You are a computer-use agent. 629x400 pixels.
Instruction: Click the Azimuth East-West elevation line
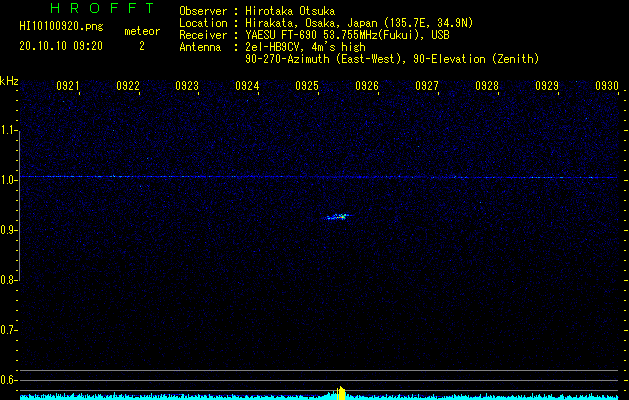pos(392,59)
